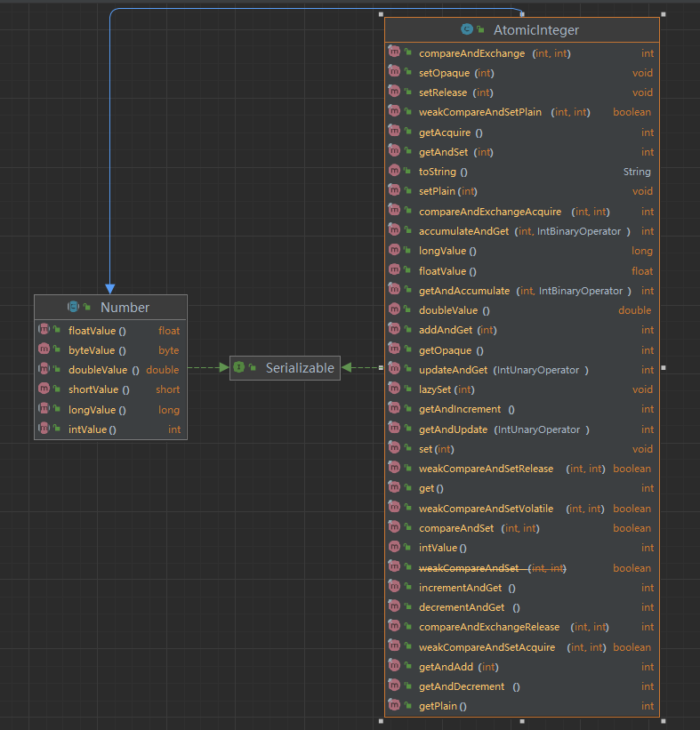Select the Serializable interface node
The width and height of the screenshot is (700, 730).
click(x=299, y=368)
